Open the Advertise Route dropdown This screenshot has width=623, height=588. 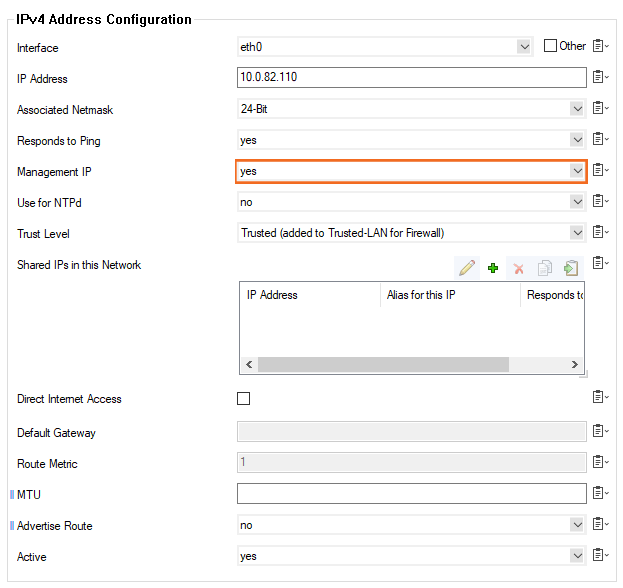tap(412, 525)
